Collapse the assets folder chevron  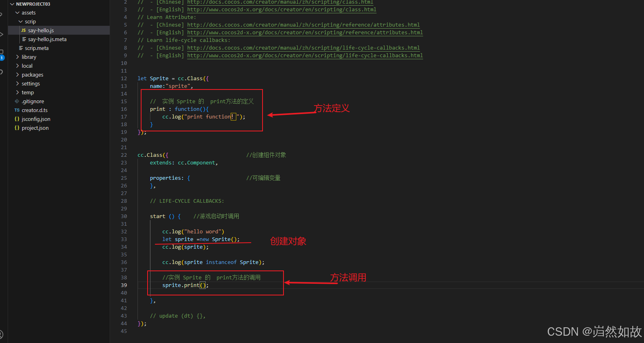pos(17,13)
